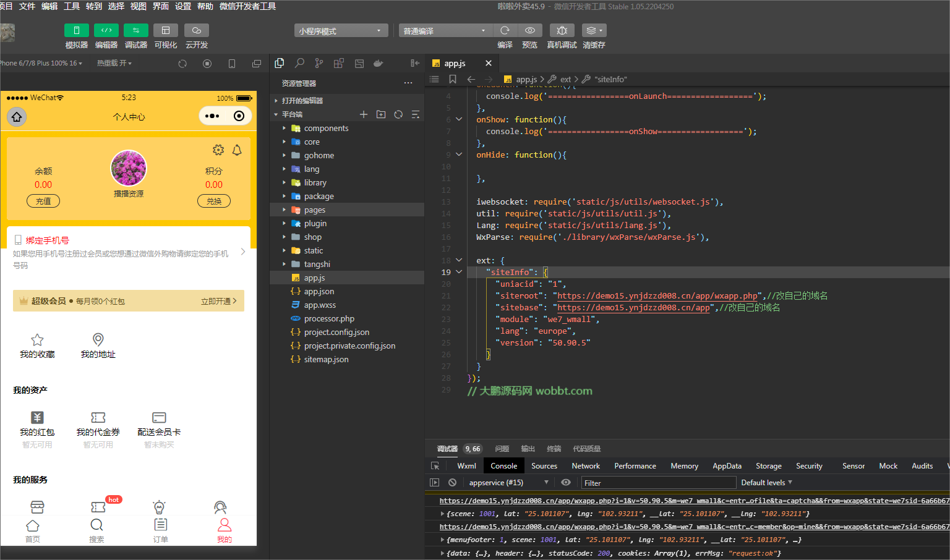Open the 小程序模式 mode dropdown
This screenshot has width=950, height=560.
pos(341,31)
